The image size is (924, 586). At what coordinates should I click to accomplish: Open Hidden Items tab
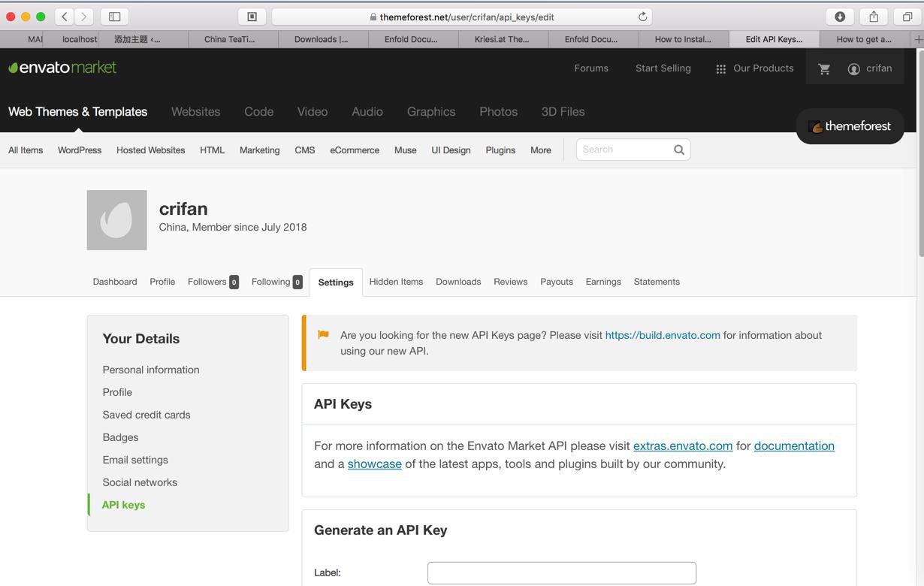click(396, 282)
